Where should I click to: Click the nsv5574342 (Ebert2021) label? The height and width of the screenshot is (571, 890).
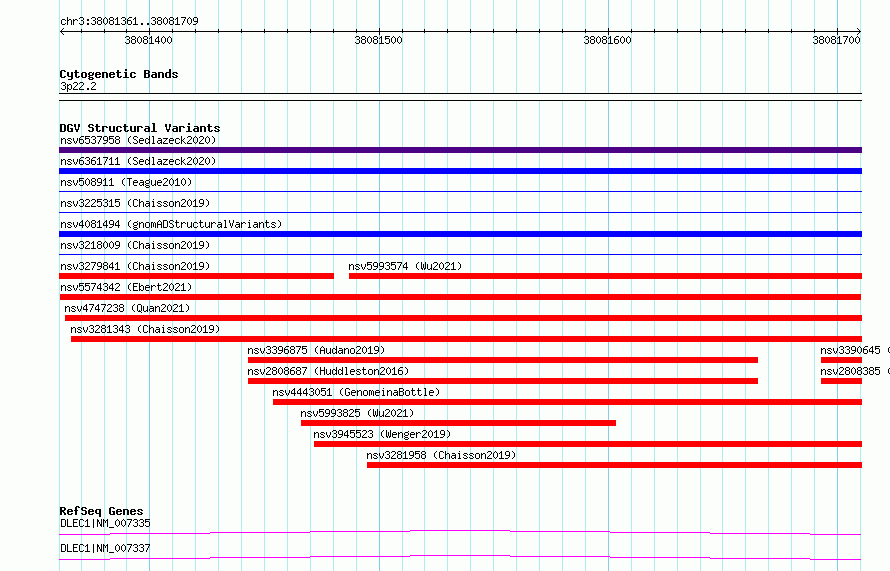point(126,287)
